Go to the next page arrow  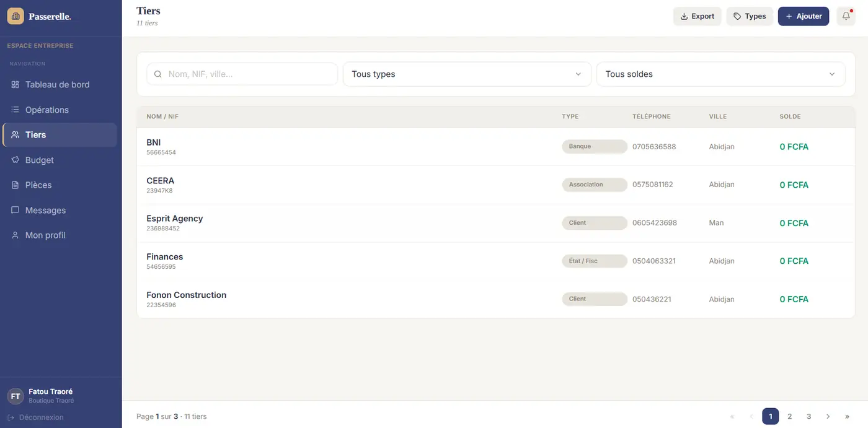tap(828, 417)
